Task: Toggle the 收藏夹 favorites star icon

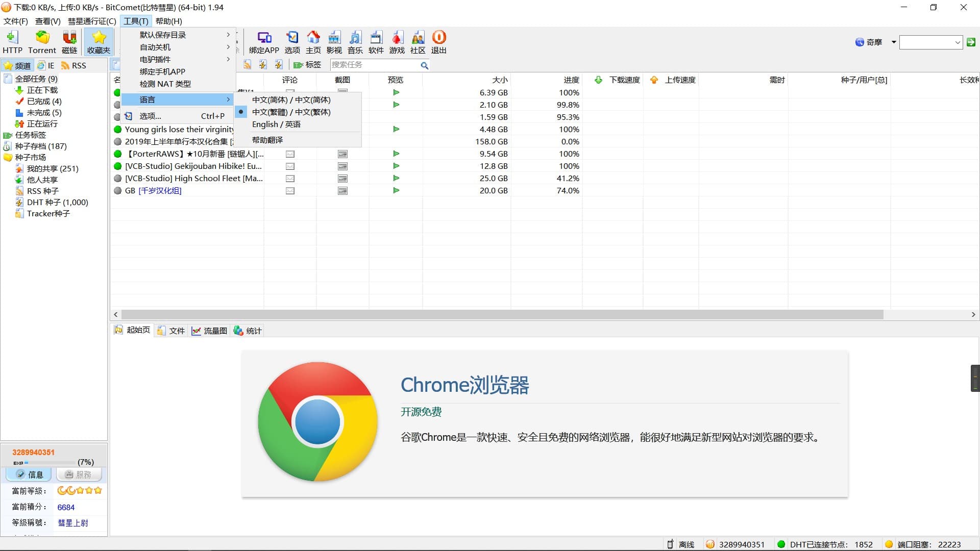Action: (x=99, y=42)
